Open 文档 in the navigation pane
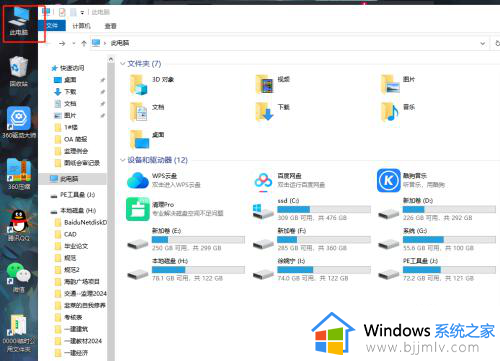This screenshot has width=500, height=361. click(x=66, y=104)
